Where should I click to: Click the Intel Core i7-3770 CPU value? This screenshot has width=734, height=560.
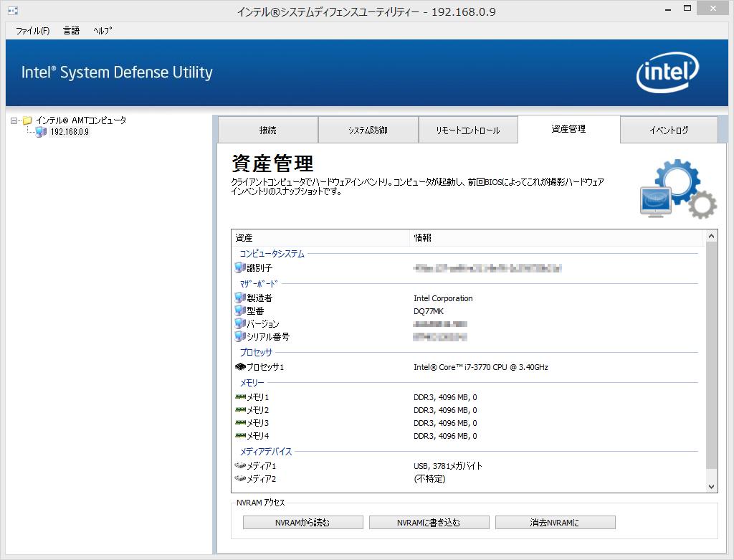coord(481,367)
